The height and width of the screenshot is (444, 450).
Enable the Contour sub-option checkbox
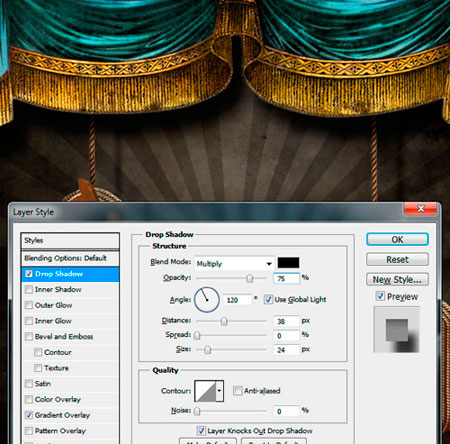click(x=38, y=352)
